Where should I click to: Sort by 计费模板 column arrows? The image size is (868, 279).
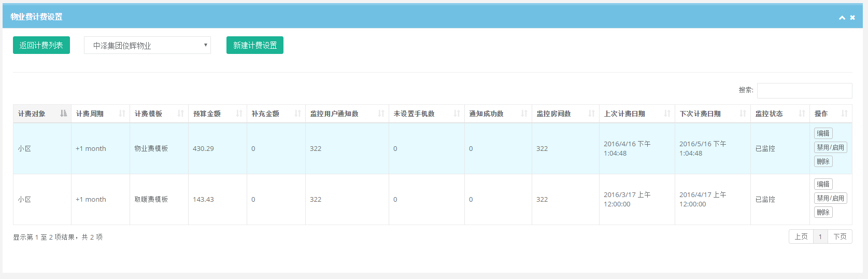pos(181,114)
